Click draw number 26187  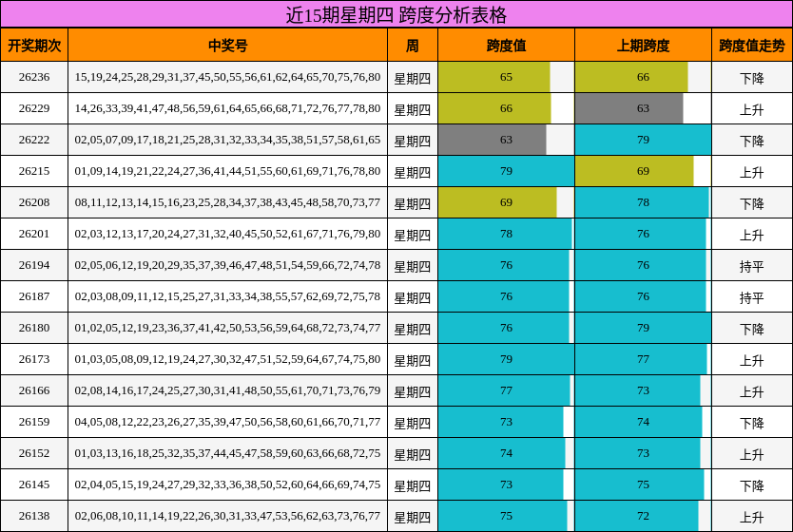[34, 296]
